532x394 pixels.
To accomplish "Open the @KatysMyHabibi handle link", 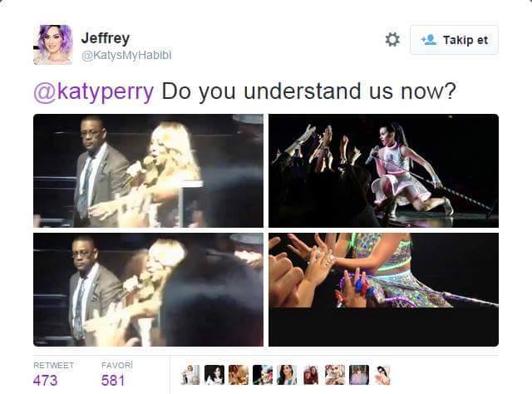I will click(126, 56).
